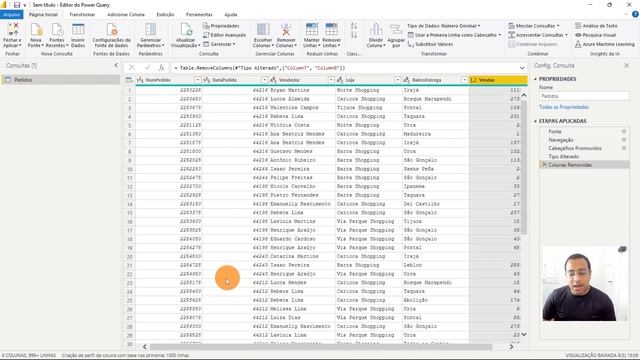Click the Gerenciar Parâmetros icon

tap(151, 29)
